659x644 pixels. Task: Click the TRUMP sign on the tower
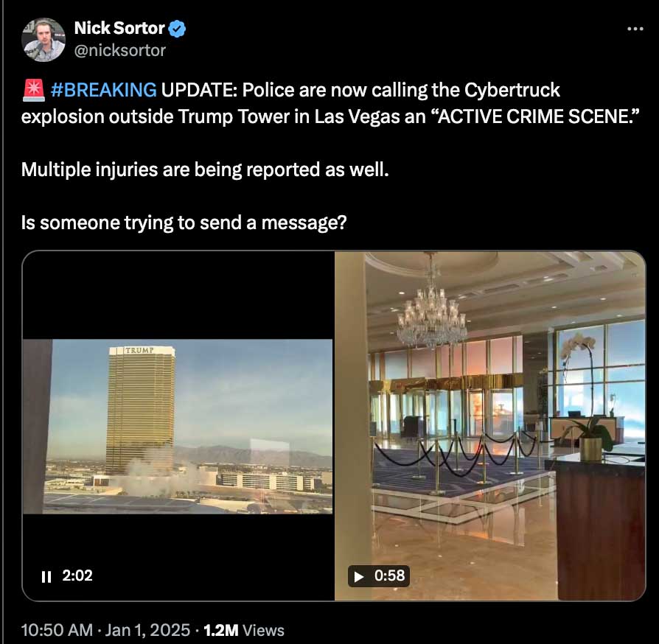pyautogui.click(x=139, y=350)
